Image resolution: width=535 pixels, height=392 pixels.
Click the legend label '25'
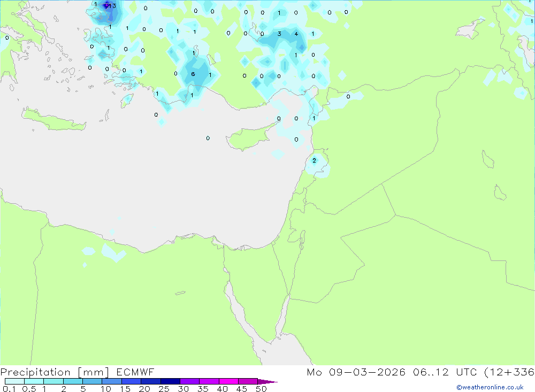click(164, 389)
